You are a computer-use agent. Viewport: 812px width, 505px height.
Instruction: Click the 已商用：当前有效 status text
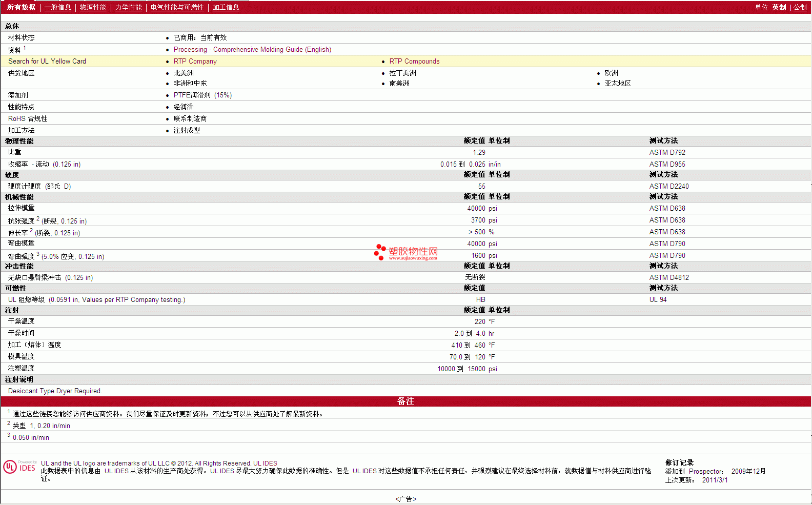pyautogui.click(x=200, y=37)
